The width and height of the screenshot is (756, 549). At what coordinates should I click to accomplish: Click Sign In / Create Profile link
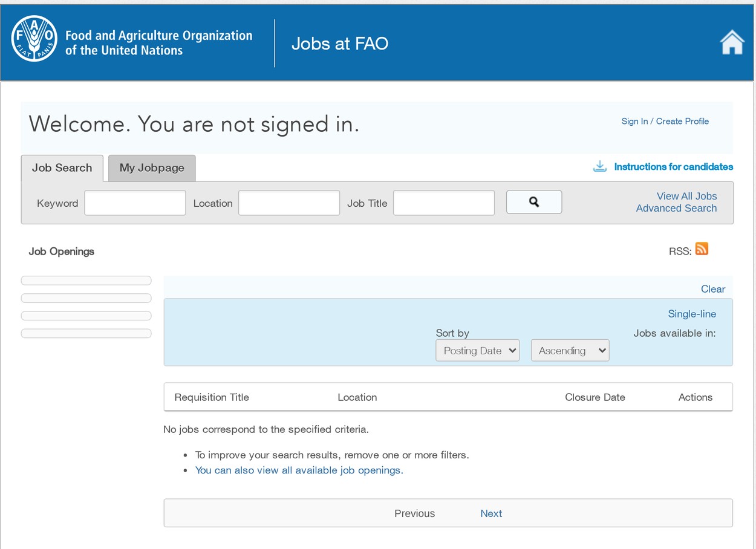[665, 121]
